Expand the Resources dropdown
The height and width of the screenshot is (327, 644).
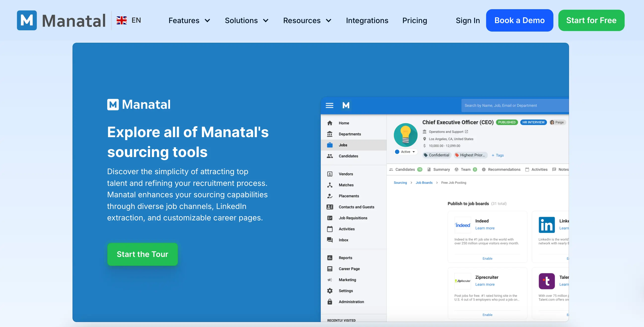pyautogui.click(x=307, y=20)
